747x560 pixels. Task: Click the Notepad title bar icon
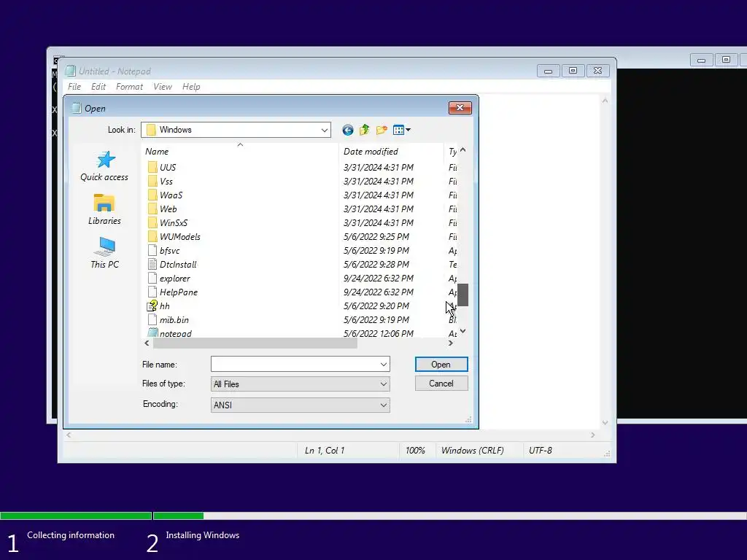(71, 71)
